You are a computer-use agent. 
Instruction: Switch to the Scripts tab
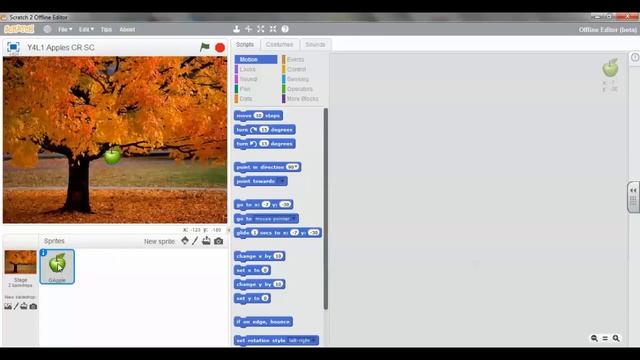pos(245,44)
